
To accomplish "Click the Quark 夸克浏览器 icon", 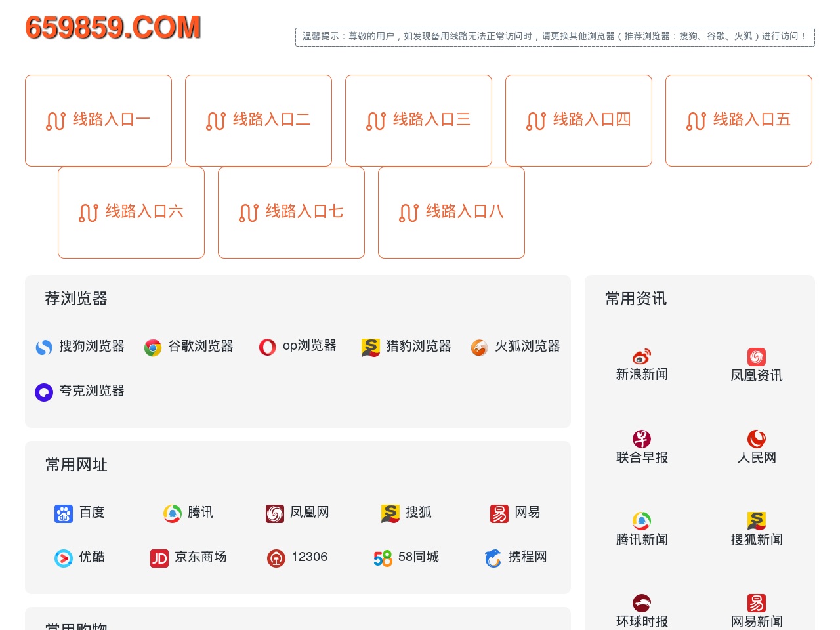I will [44, 392].
